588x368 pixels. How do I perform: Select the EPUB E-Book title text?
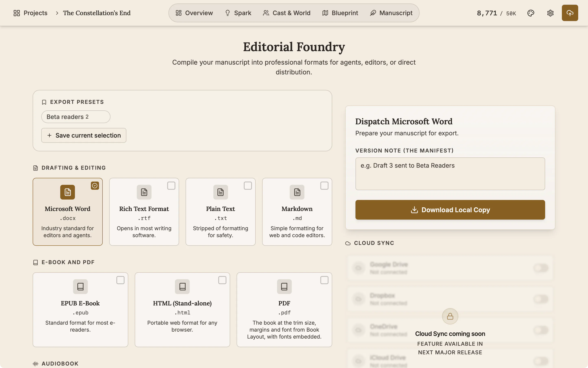[x=80, y=303]
